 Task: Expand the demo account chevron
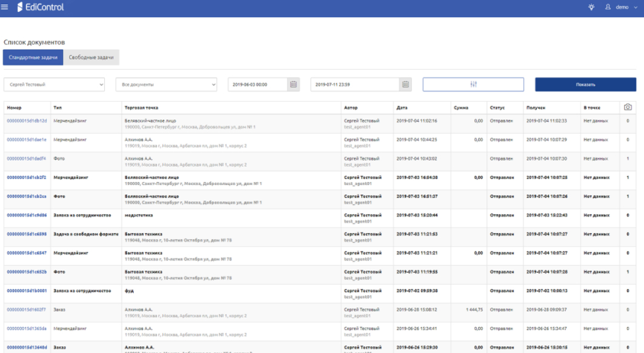[636, 7]
